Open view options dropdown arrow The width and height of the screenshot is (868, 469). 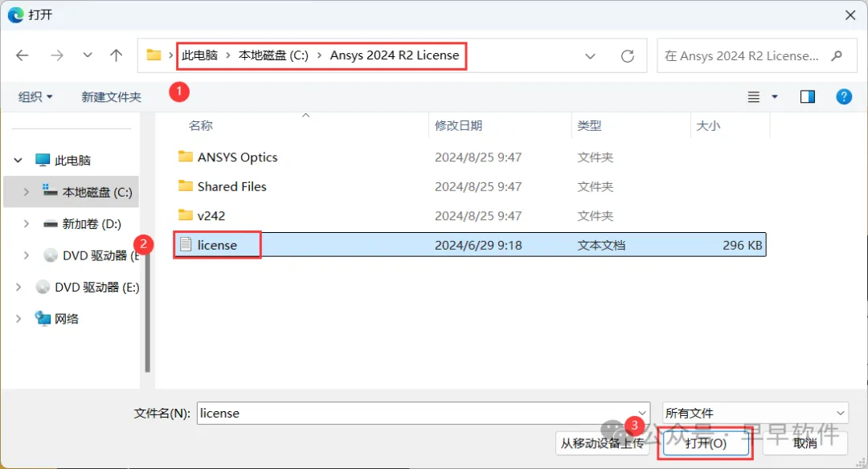[x=775, y=97]
